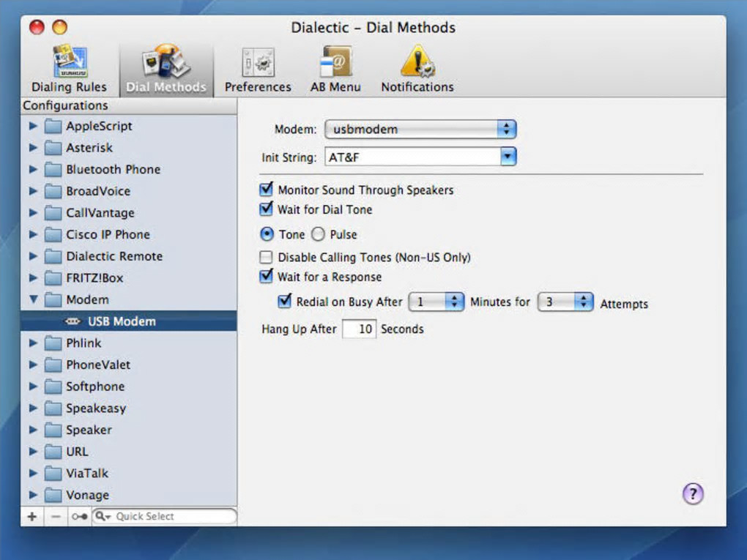The height and width of the screenshot is (560, 747).
Task: Add a new configuration with plus button
Action: 32,516
